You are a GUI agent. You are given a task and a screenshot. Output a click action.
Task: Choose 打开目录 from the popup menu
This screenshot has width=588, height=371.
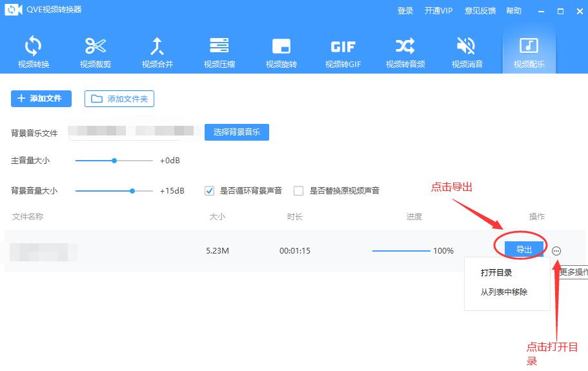pyautogui.click(x=496, y=273)
